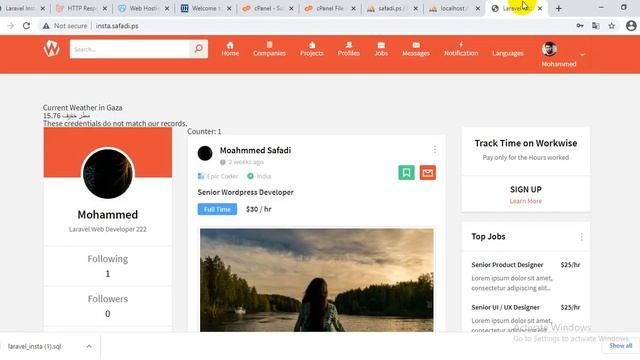640x360 pixels.
Task: Reload the page in browser
Action: point(27,26)
